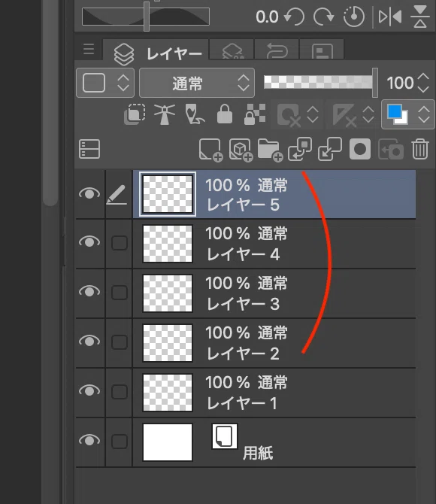Click the left vertical scrollbar
Image resolution: width=436 pixels, height=504 pixels.
(x=50, y=103)
